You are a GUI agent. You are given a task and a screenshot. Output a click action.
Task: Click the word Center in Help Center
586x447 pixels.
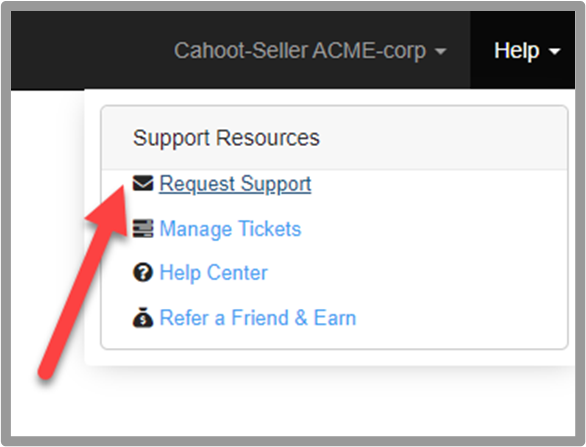click(237, 272)
